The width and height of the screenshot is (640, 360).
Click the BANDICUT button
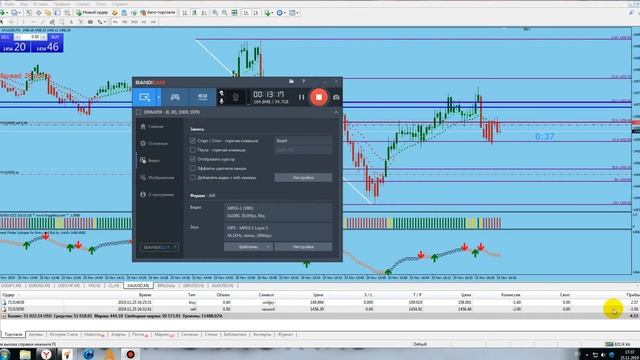click(x=159, y=247)
